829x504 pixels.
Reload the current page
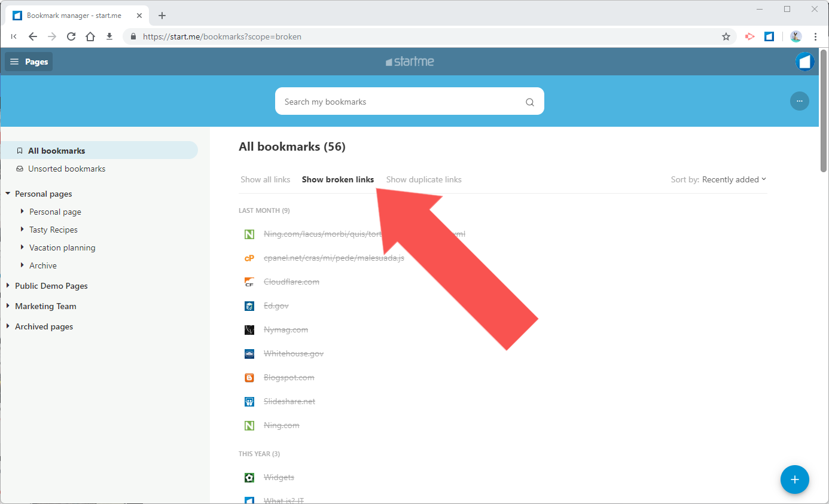pyautogui.click(x=71, y=36)
